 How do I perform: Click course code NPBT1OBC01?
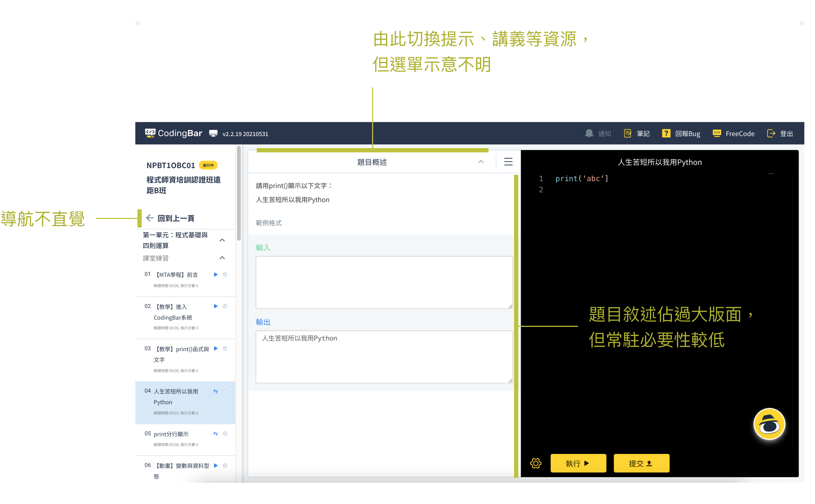tap(171, 165)
